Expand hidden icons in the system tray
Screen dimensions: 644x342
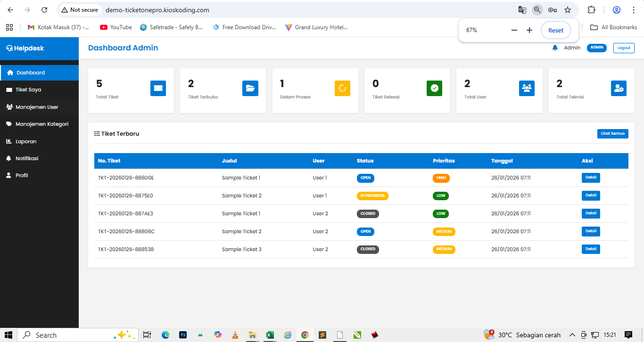tap(572, 335)
